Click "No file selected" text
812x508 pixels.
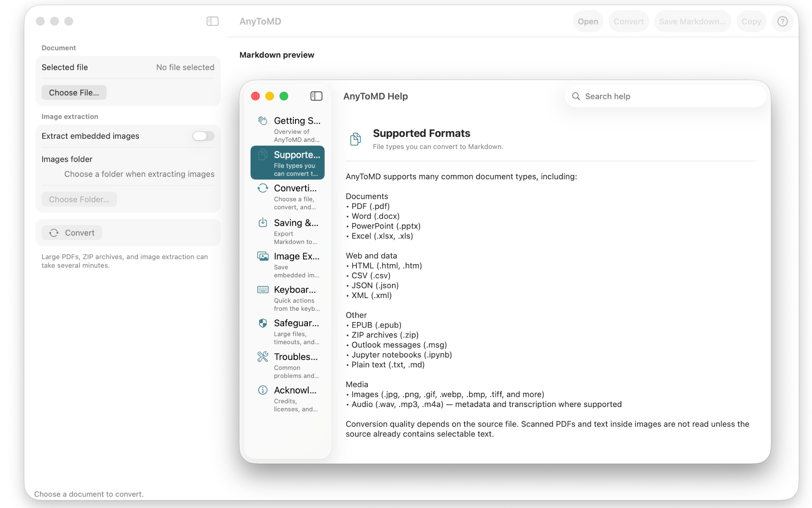click(x=185, y=67)
